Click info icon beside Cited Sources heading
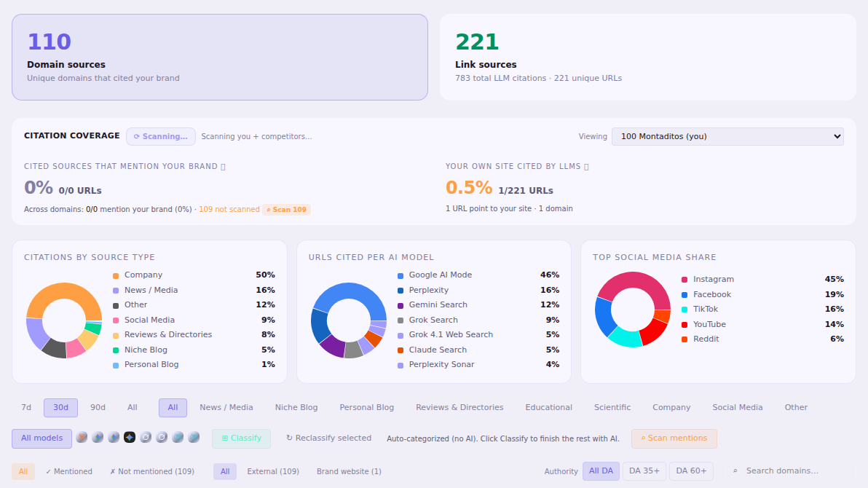The height and width of the screenshot is (488, 868). (223, 166)
